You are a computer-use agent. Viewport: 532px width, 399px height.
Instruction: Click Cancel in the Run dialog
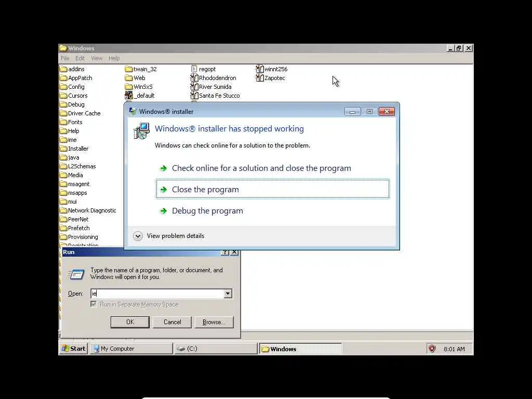coord(172,322)
